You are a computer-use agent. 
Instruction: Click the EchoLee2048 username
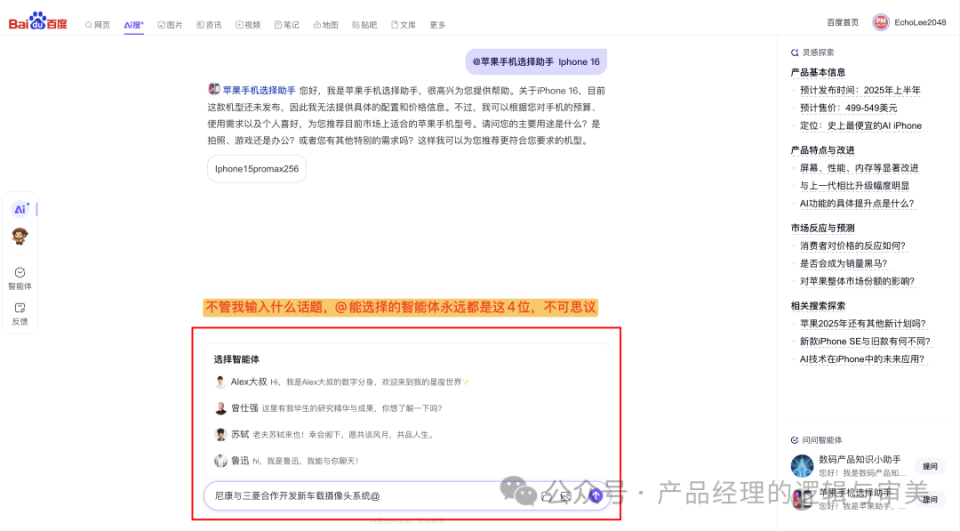(x=920, y=23)
